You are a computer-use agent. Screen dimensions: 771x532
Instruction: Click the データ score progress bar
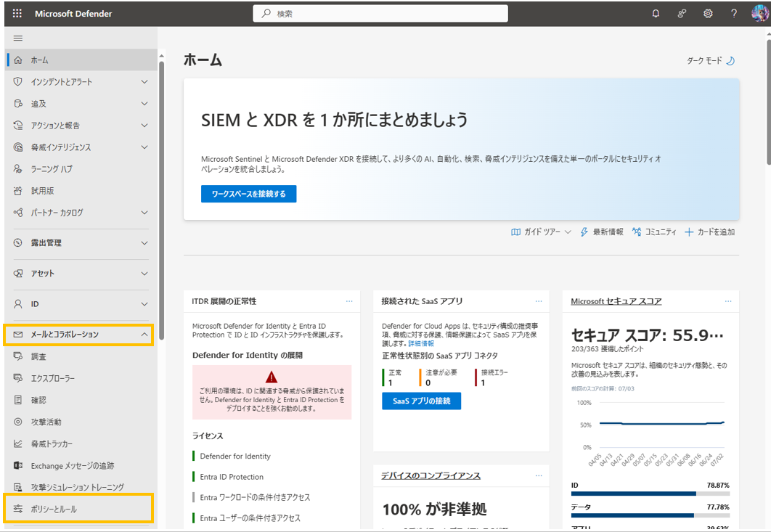point(650,515)
